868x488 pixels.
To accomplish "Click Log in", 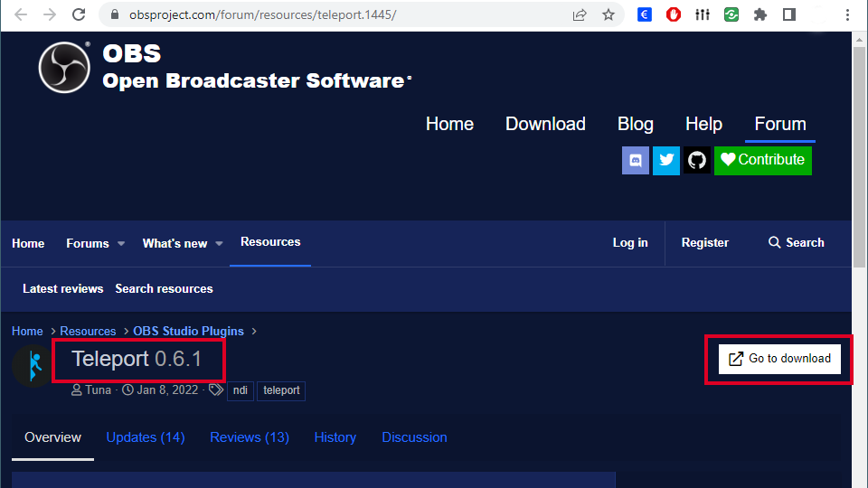I will [x=630, y=243].
